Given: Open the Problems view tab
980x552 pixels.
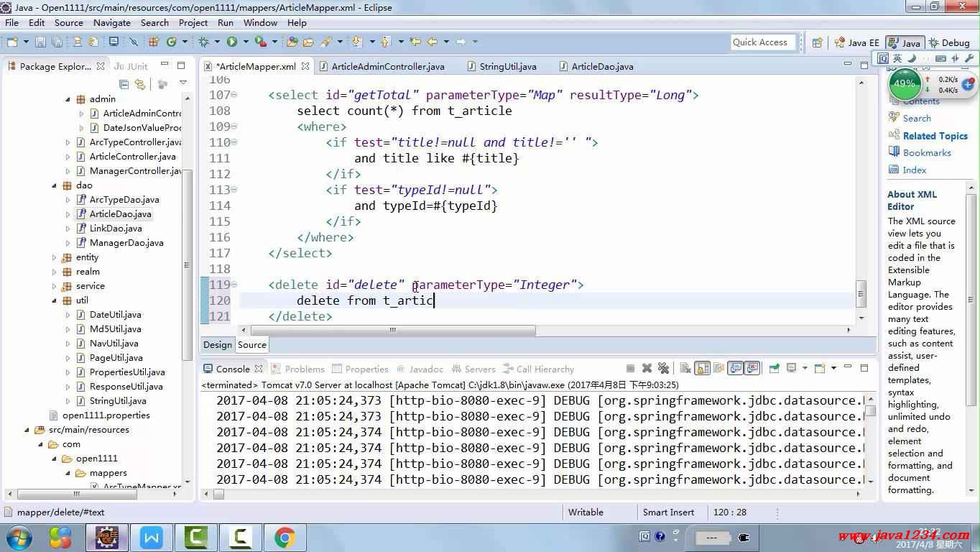Looking at the screenshot, I should click(298, 369).
